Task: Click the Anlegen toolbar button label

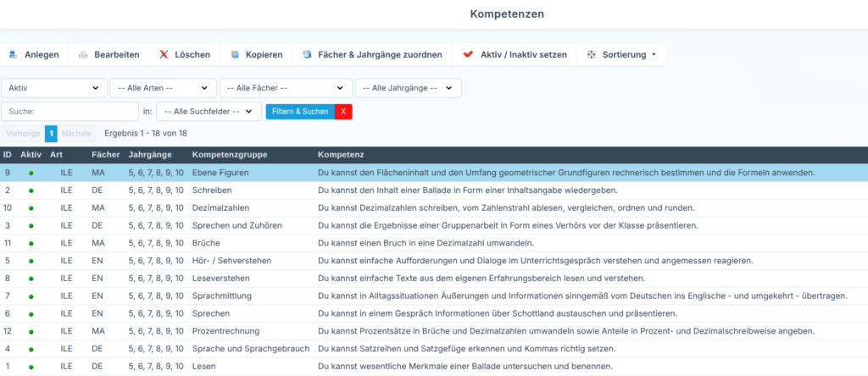Action: 42,55
